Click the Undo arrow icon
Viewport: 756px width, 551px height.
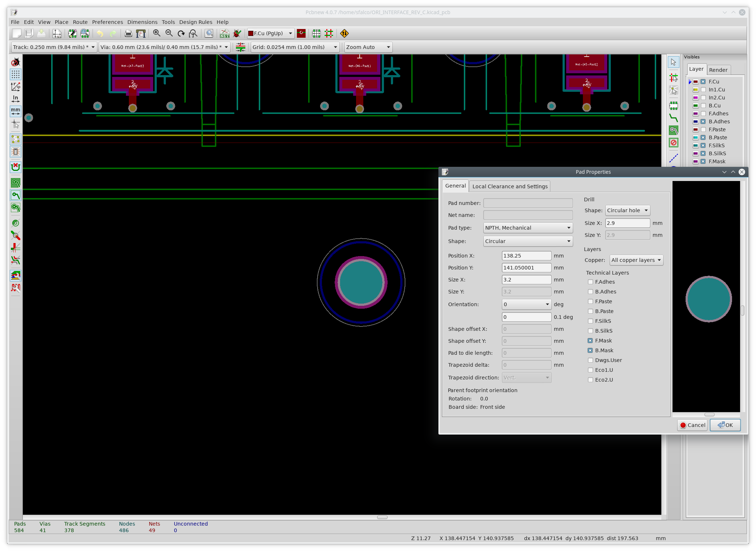[100, 33]
